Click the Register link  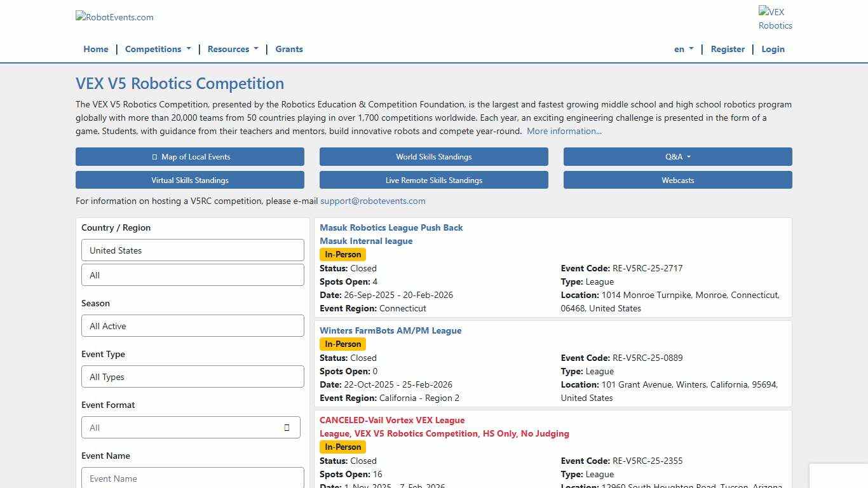tap(728, 49)
